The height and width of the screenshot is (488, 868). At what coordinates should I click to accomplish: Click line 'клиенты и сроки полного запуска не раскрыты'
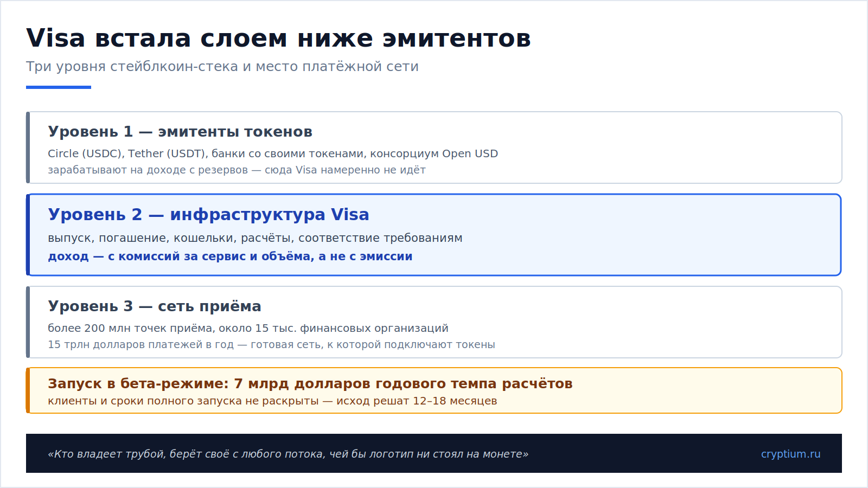click(272, 401)
